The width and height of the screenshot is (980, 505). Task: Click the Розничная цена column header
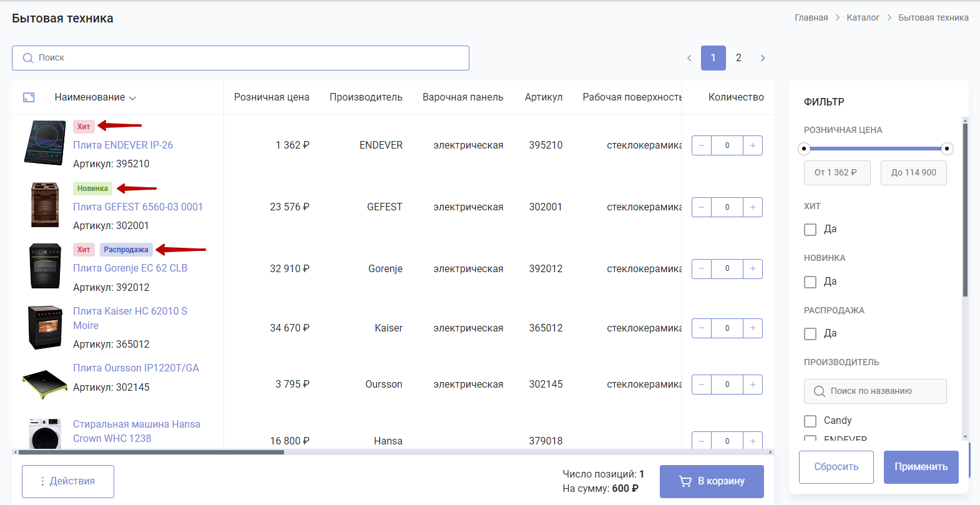point(272,97)
